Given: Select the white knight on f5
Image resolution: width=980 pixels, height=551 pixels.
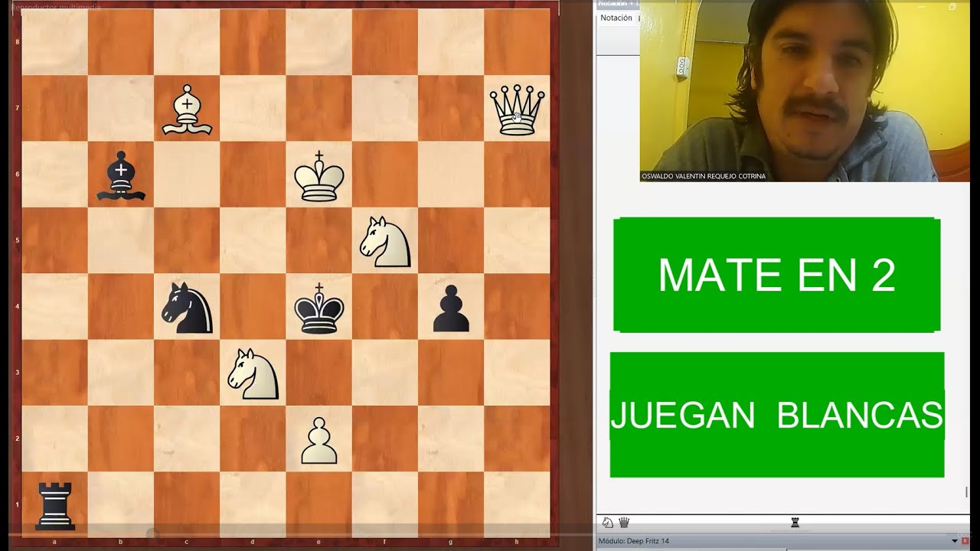Looking at the screenshot, I should point(385,242).
